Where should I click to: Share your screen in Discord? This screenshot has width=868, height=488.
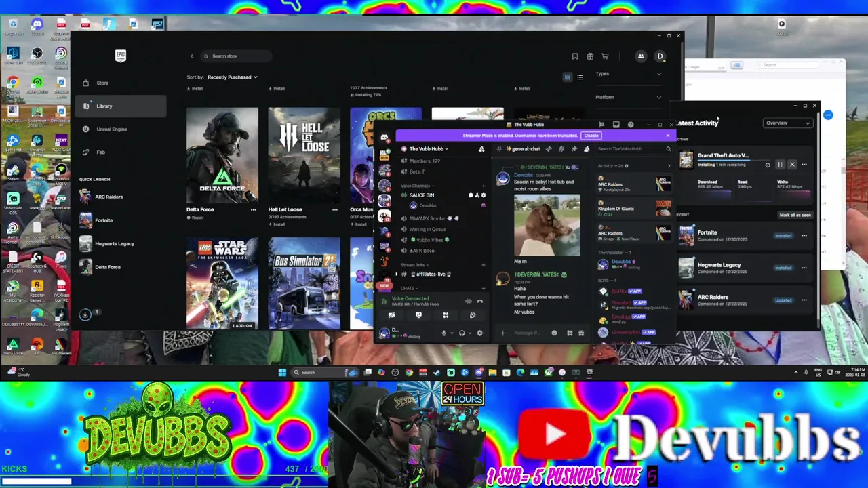coord(418,315)
